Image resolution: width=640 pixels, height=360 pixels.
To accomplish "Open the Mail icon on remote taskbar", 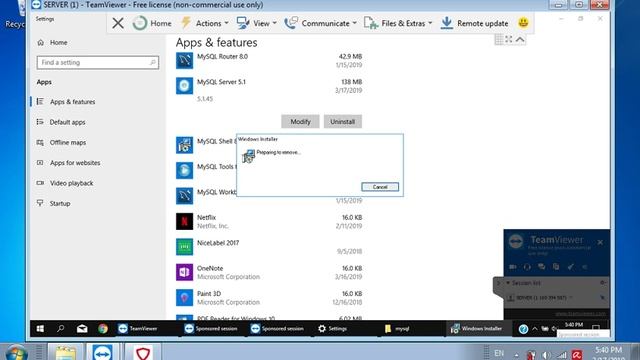I will (x=82, y=329).
